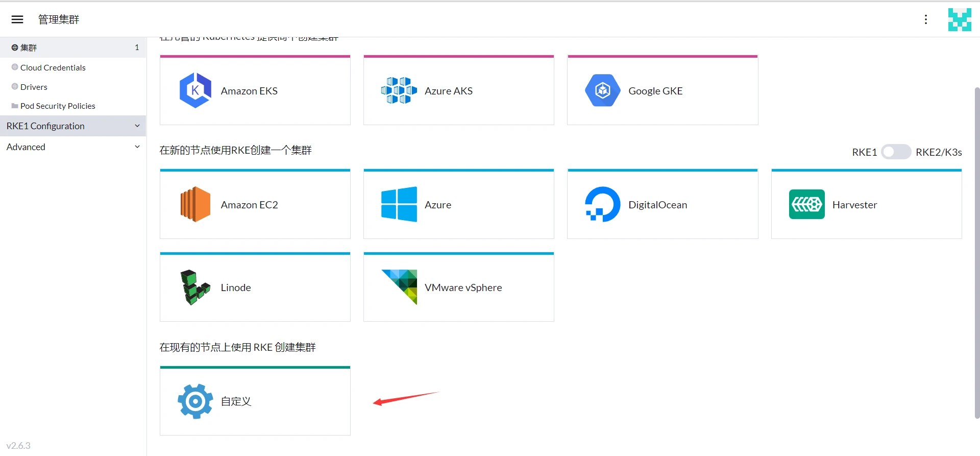This screenshot has width=980, height=456.
Task: Click the Google GKE hexagon logo
Action: pyautogui.click(x=603, y=90)
